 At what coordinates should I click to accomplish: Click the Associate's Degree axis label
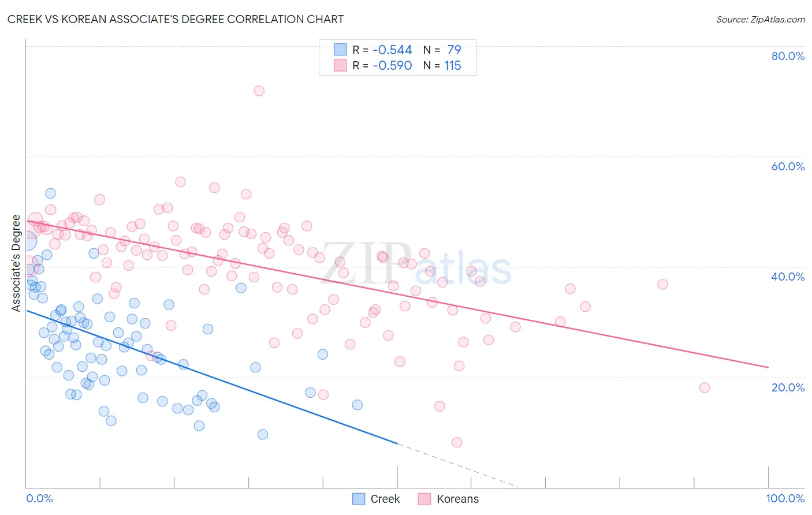point(16,263)
